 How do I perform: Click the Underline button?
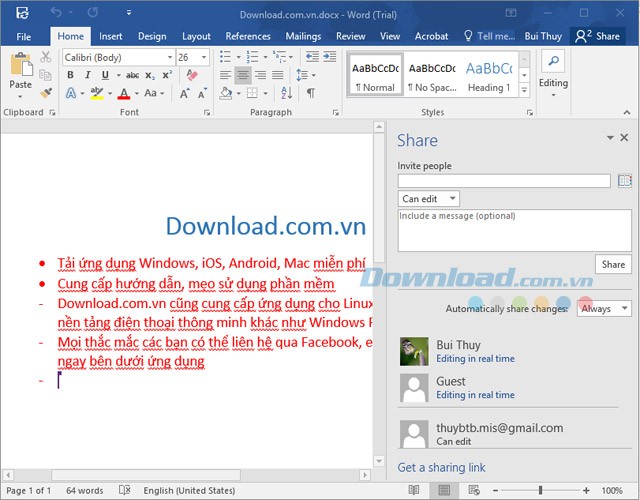(x=105, y=76)
